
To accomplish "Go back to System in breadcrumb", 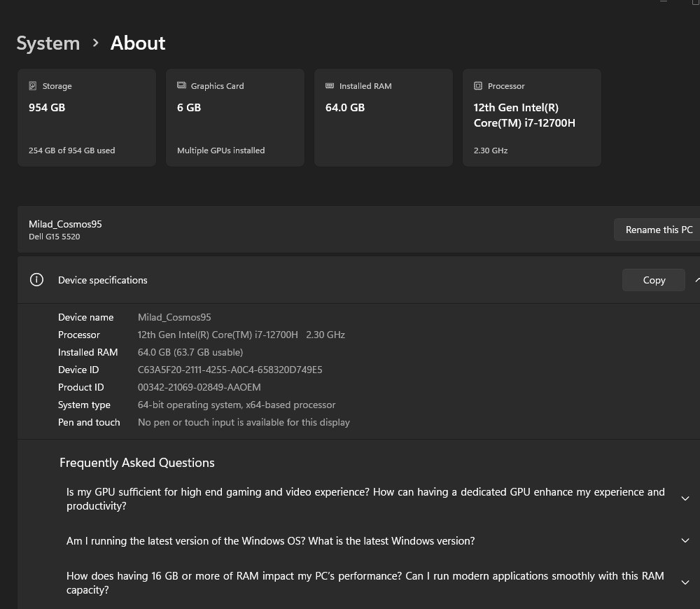I will [x=48, y=43].
